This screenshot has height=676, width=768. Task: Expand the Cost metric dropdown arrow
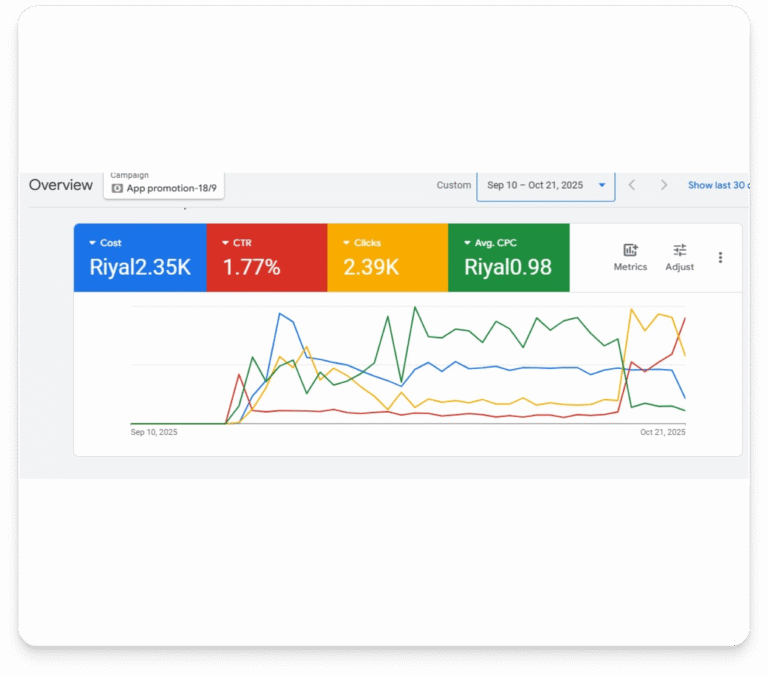click(93, 243)
